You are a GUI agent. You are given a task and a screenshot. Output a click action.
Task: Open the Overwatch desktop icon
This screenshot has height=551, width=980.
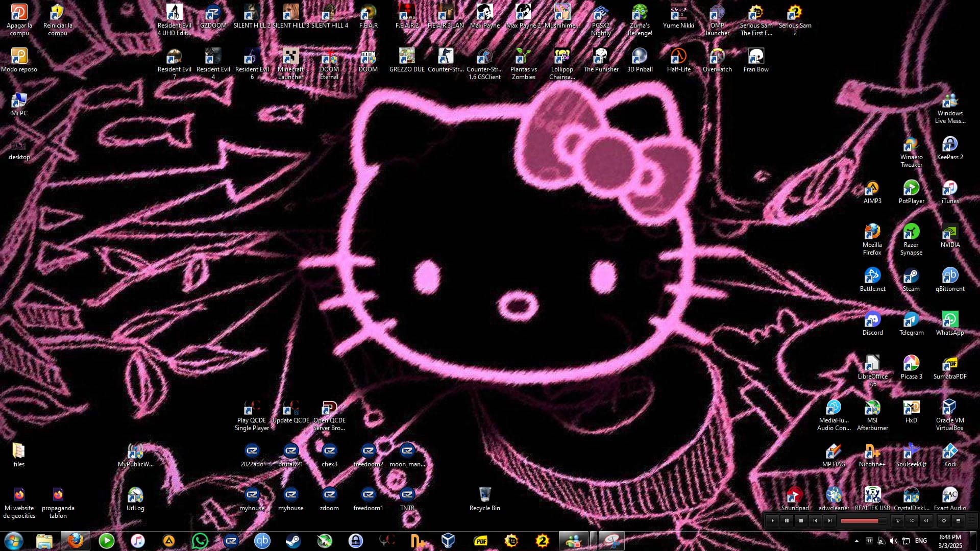tap(717, 60)
